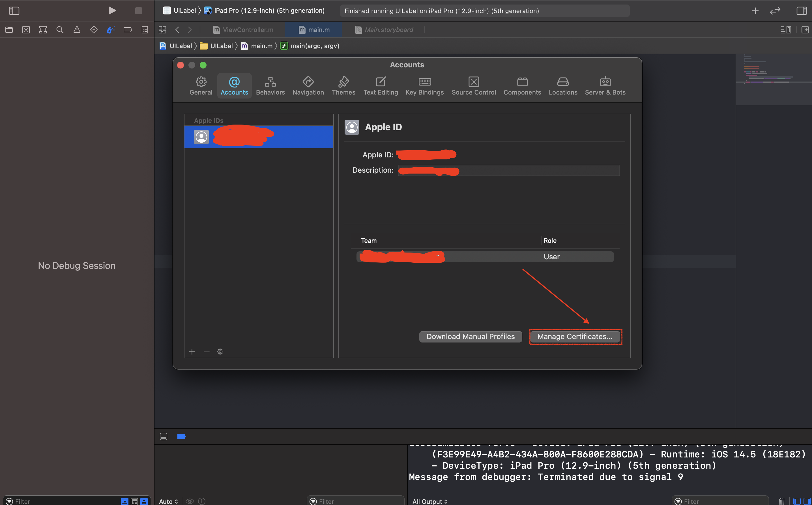Toggle the left navigator sidebar

(14, 11)
